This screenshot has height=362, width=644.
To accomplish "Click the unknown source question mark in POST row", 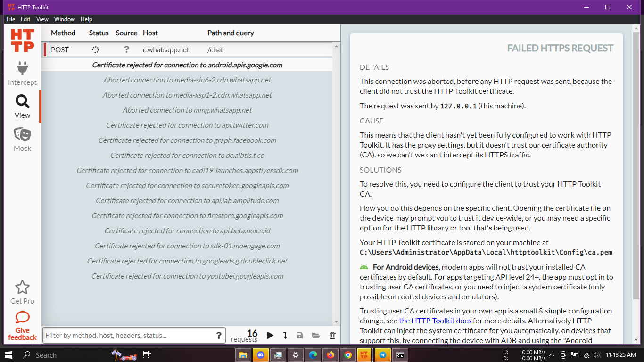I will 126,49.
